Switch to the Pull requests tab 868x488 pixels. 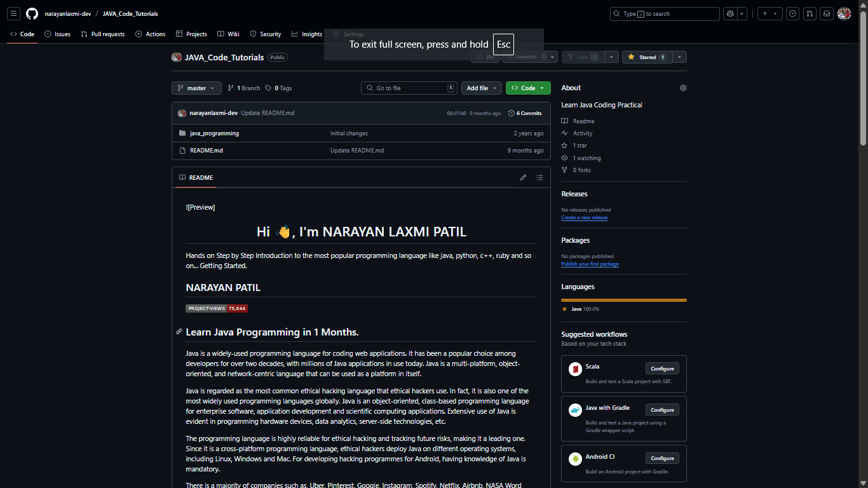pyautogui.click(x=103, y=34)
